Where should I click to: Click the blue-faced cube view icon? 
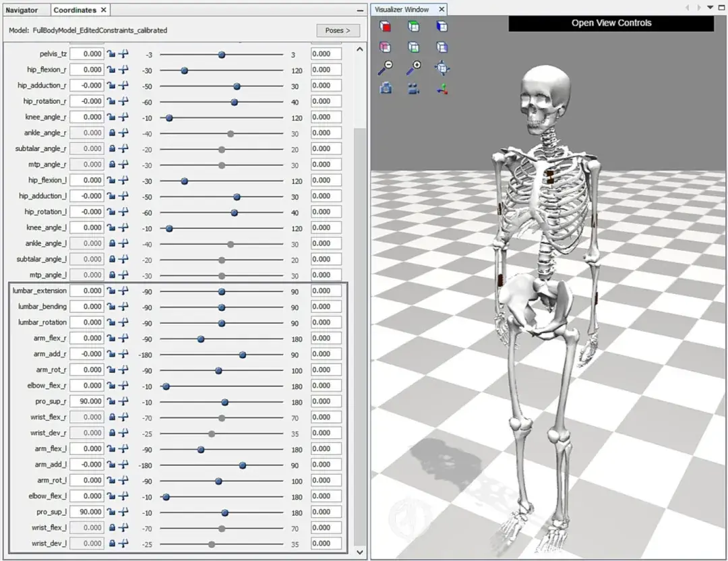click(x=442, y=27)
